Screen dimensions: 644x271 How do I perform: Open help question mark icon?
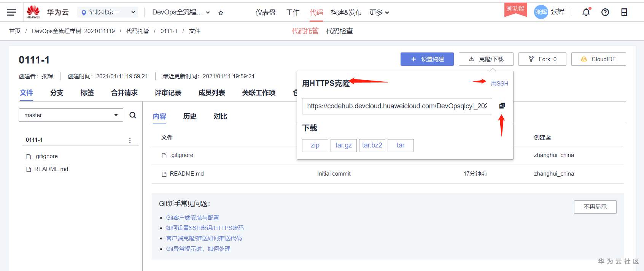(605, 12)
